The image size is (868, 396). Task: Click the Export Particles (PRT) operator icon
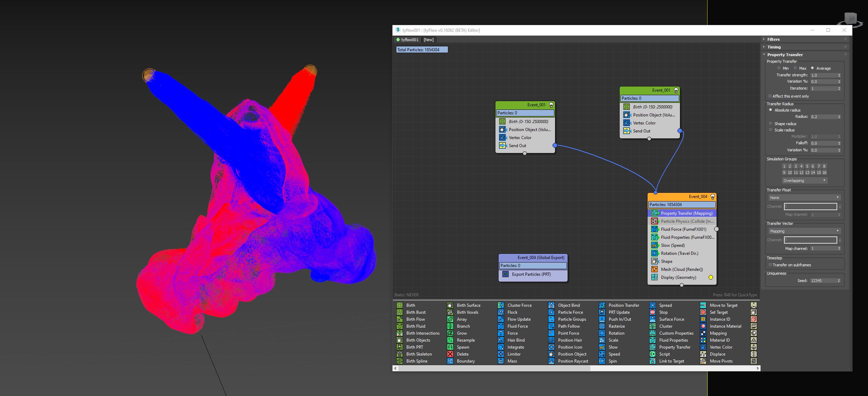pos(506,274)
